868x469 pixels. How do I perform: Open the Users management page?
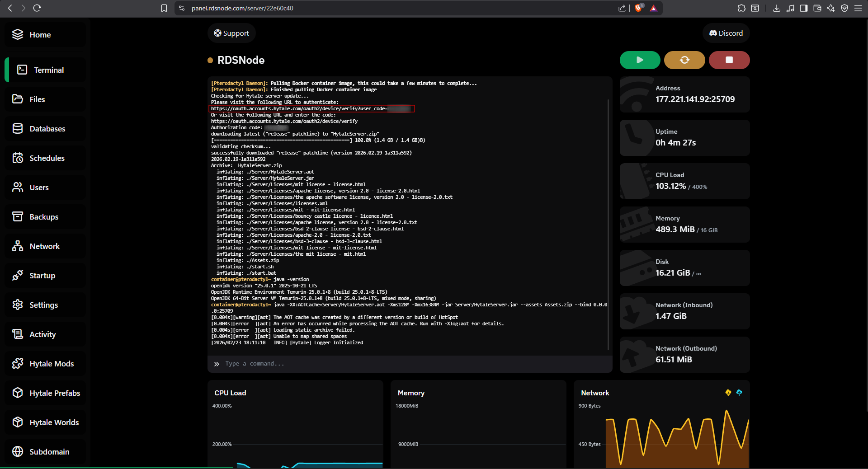point(39,188)
